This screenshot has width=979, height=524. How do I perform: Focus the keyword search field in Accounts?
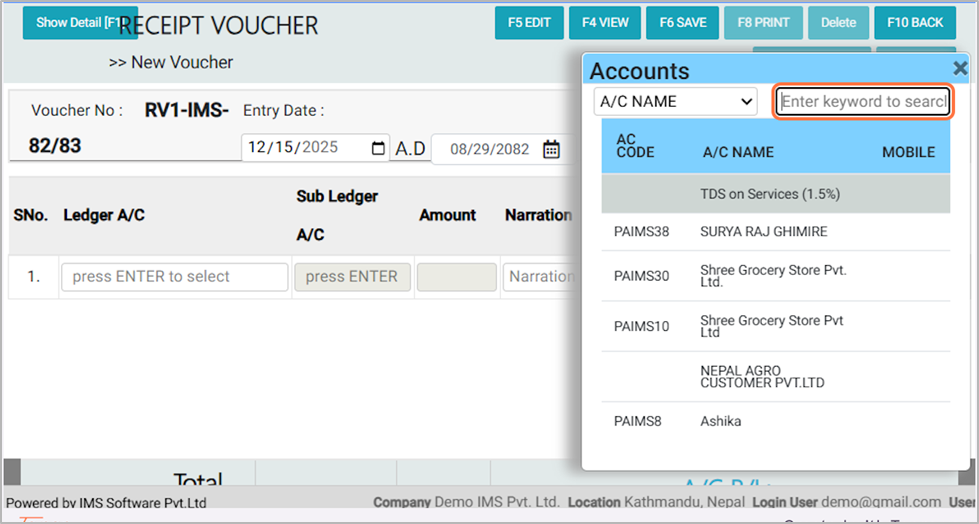coord(864,101)
